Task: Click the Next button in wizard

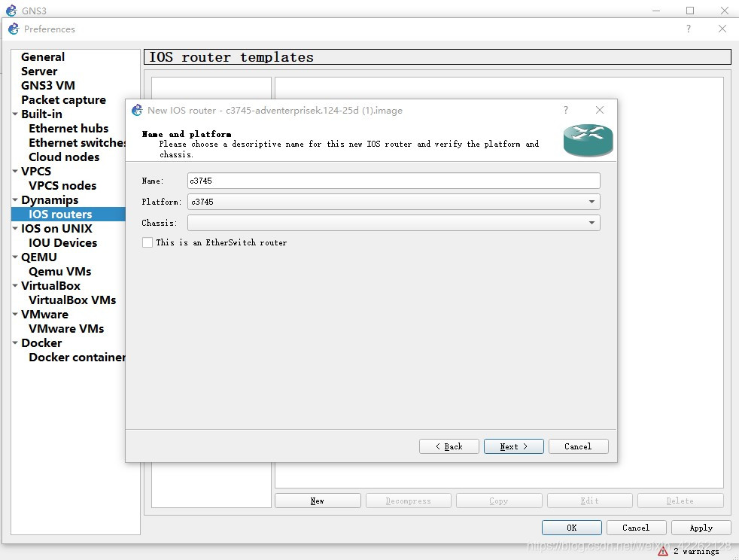Action: click(x=514, y=446)
